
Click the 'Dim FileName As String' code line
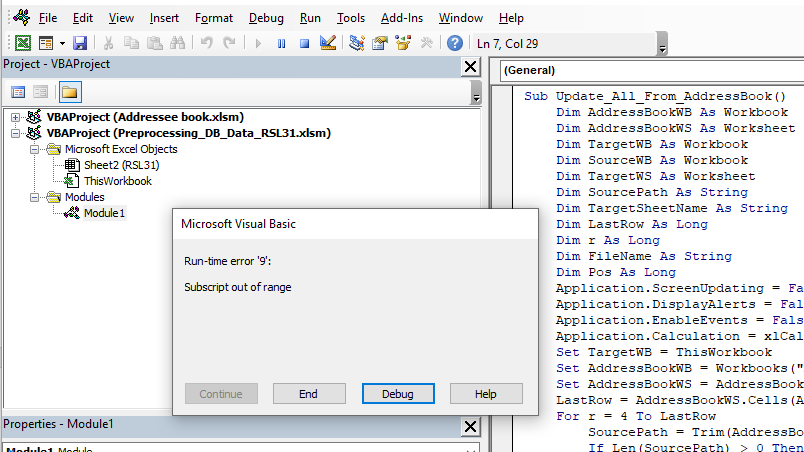644,256
